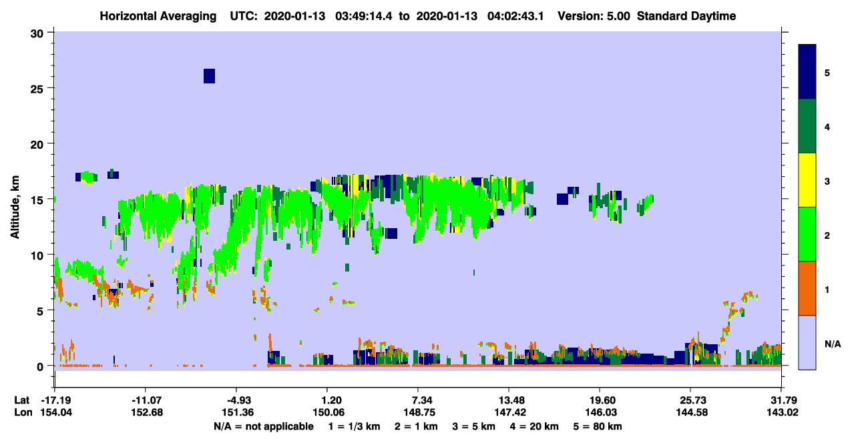Click the colorbar 'N/A' label
The image size is (868, 445).
click(x=833, y=344)
